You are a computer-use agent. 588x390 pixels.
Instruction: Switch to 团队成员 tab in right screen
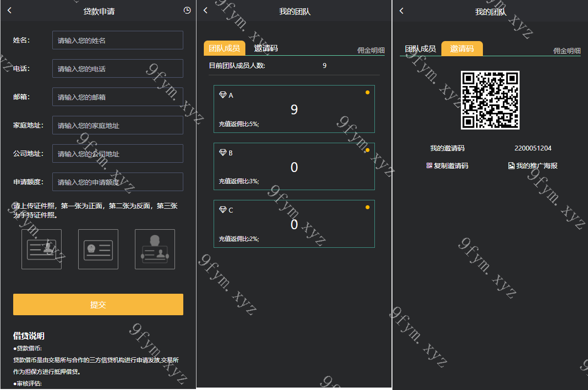420,49
